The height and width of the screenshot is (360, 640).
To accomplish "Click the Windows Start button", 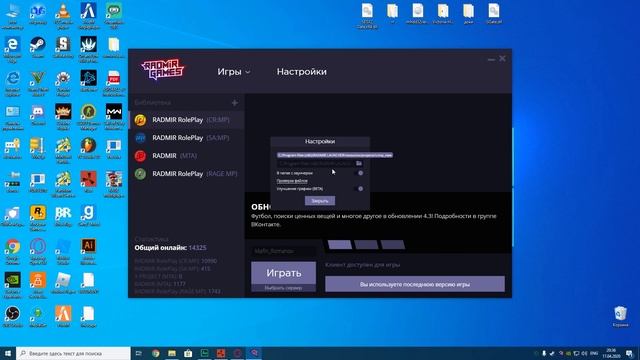I will pyautogui.click(x=8, y=353).
